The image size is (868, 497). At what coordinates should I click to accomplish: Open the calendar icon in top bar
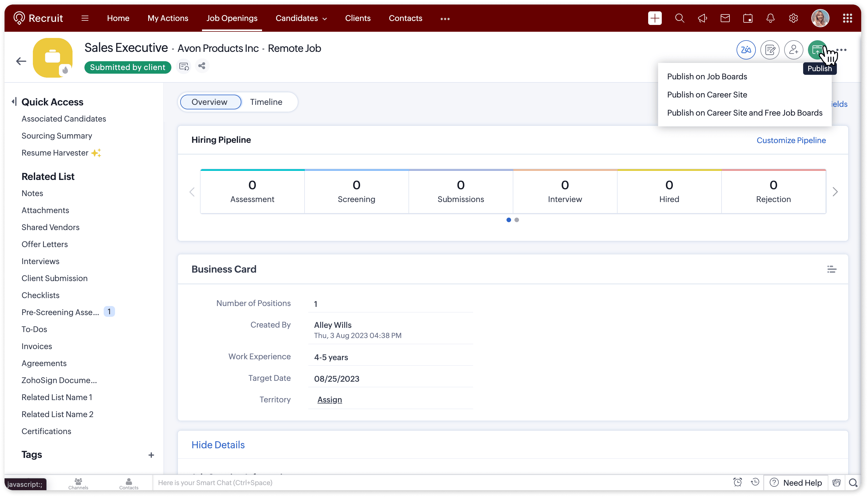748,18
